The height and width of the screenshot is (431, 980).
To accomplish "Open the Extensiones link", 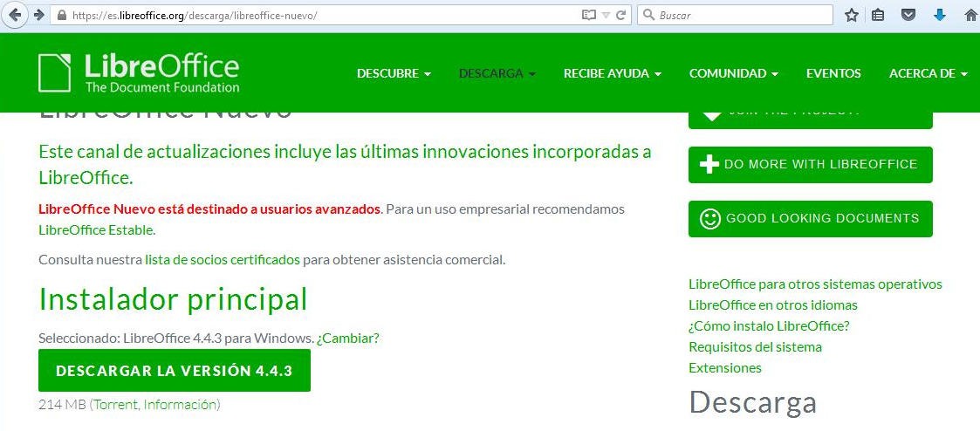I will coord(725,368).
